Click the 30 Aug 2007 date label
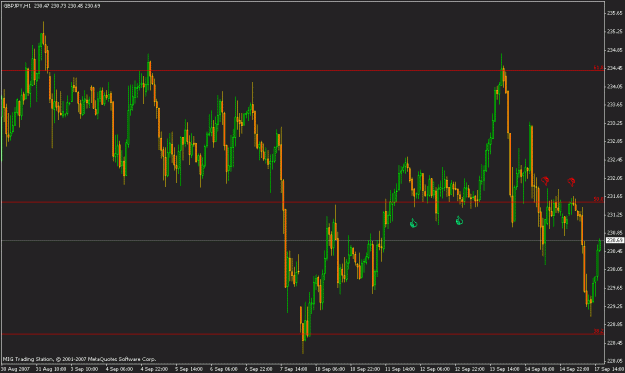625x373 pixels. pos(16,369)
